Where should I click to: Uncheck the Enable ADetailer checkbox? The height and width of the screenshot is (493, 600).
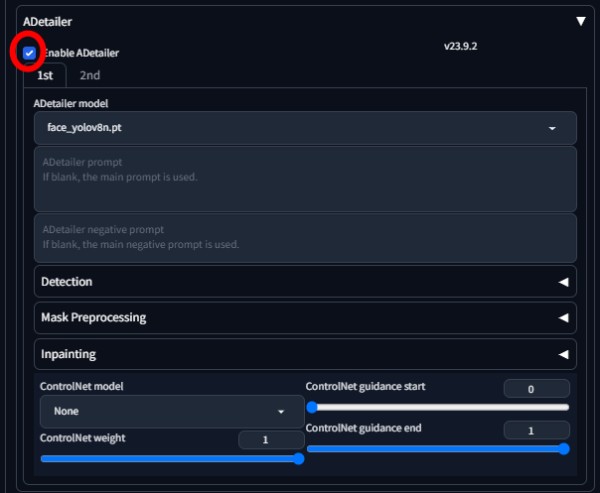(x=29, y=53)
